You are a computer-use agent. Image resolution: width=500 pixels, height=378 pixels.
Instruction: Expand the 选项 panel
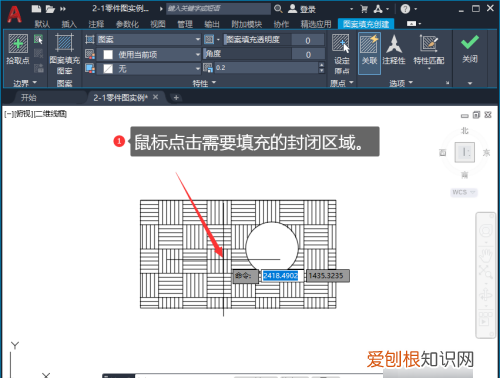tap(401, 83)
